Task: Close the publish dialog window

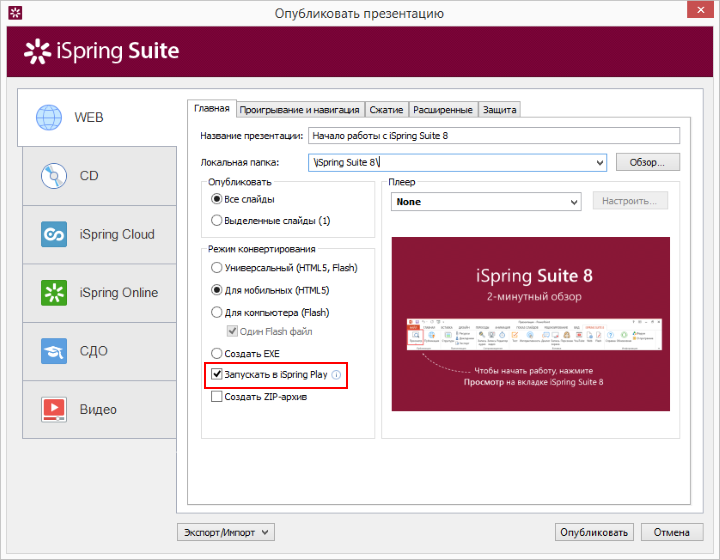Action: pos(700,10)
